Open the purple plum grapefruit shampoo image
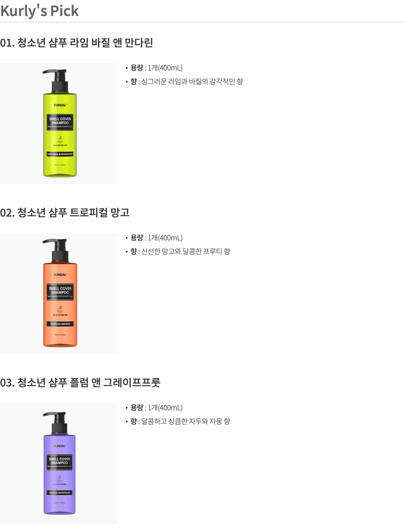This screenshot has width=404, height=532. [59, 463]
